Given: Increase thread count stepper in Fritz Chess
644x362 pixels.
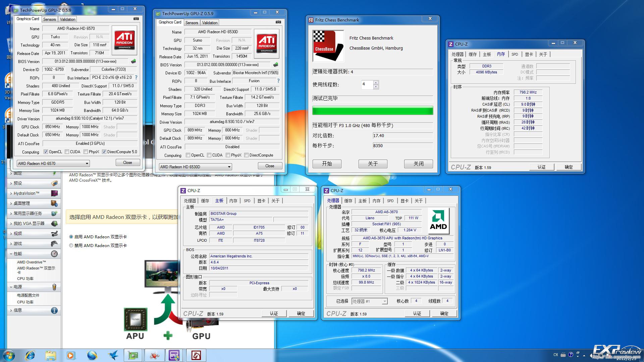Looking at the screenshot, I should pyautogui.click(x=376, y=82).
